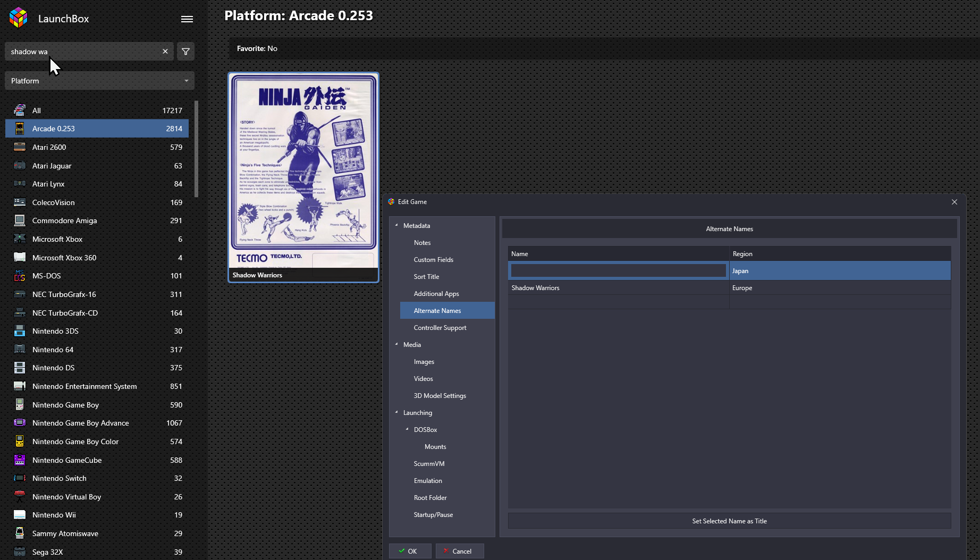Click the Nintendo 3DS icon
Viewport: 980px width, 560px height.
(x=20, y=331)
